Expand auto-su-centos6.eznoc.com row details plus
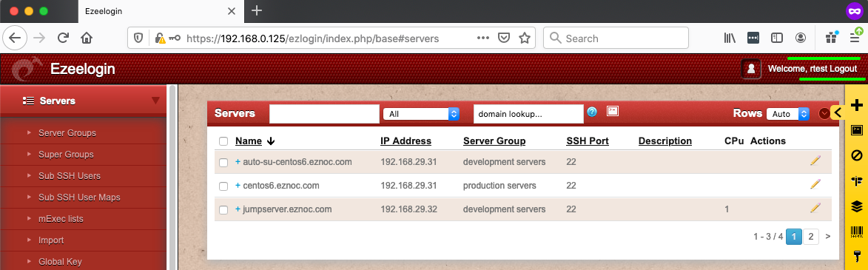The width and height of the screenshot is (868, 270). (238, 161)
